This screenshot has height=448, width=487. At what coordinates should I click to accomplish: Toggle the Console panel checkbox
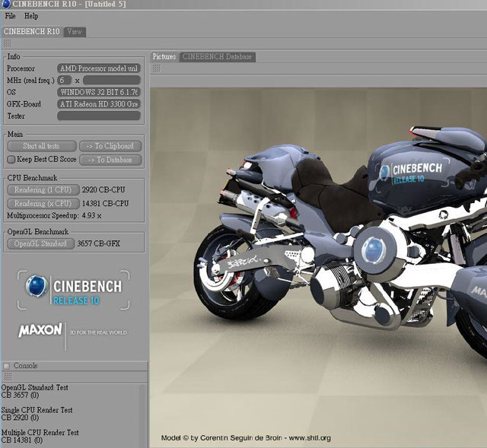pos(6,366)
